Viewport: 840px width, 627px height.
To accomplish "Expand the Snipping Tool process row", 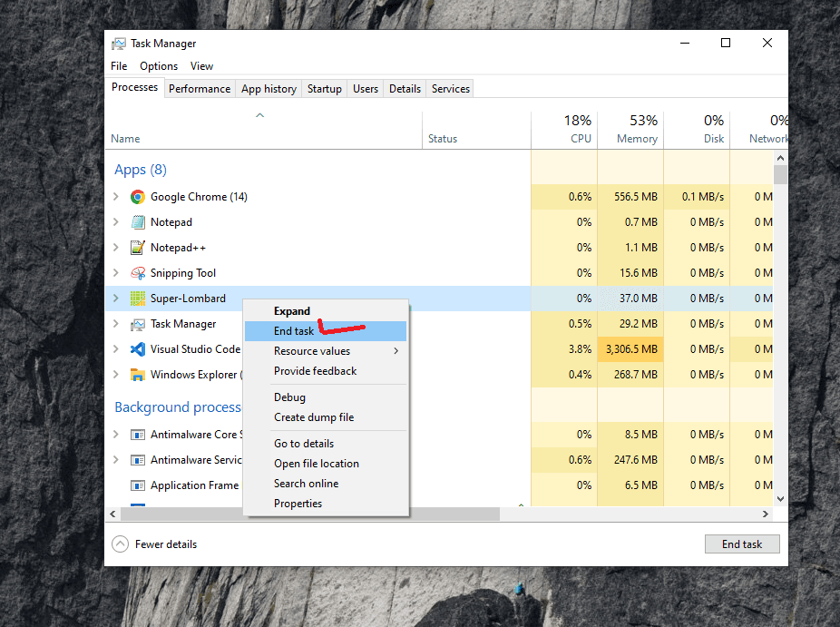I will (116, 273).
